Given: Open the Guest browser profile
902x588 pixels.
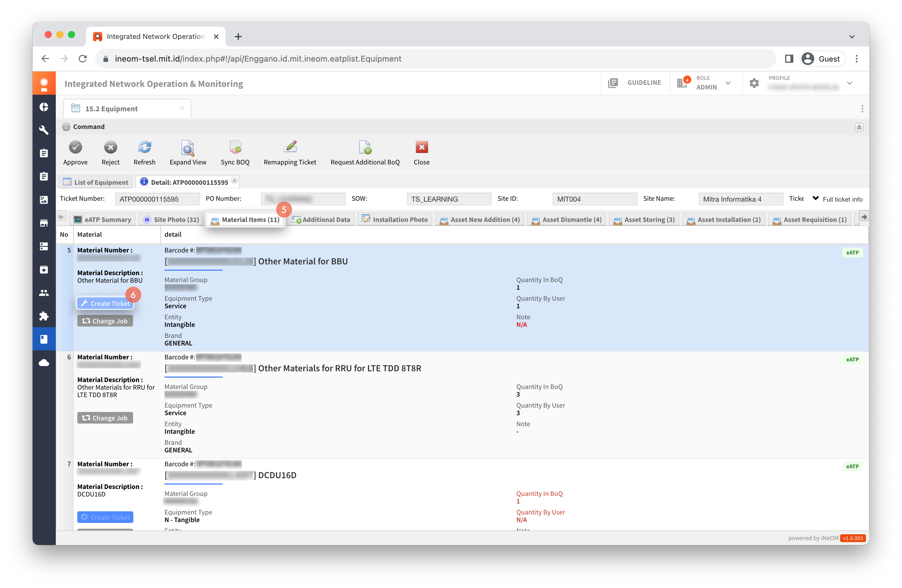Looking at the screenshot, I should 822,59.
